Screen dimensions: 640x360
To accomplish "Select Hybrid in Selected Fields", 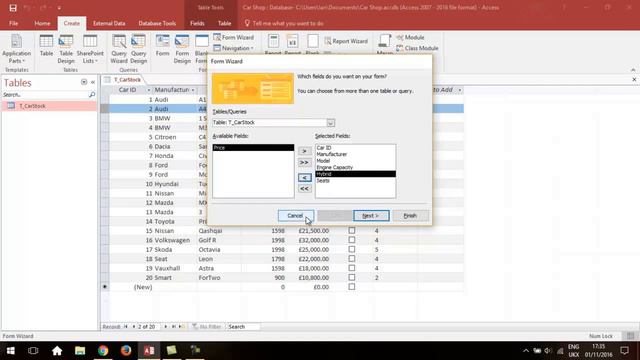I will pyautogui.click(x=355, y=174).
